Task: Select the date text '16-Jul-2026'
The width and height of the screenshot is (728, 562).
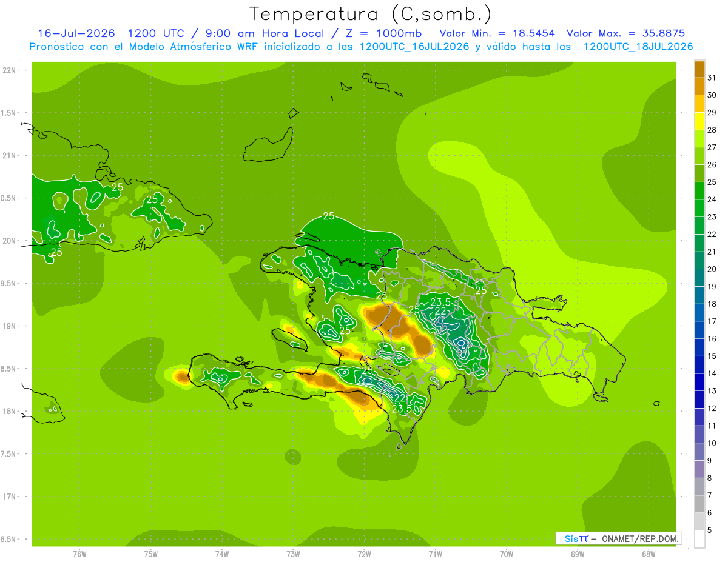Action: (x=76, y=33)
